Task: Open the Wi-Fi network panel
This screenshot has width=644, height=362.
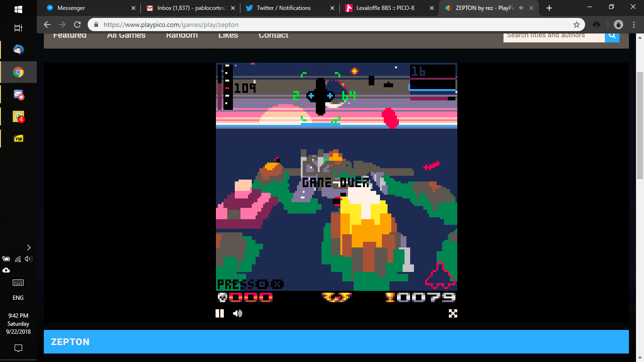Action: click(x=18, y=259)
